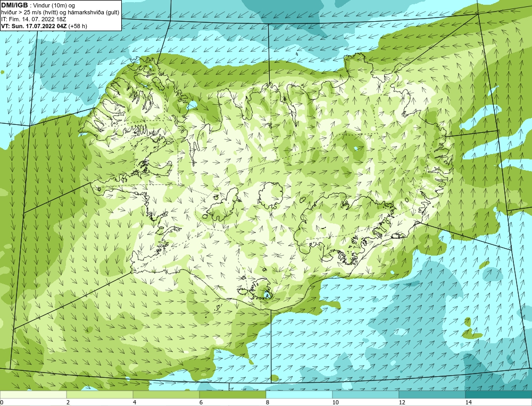Click the '(+58 h)' forecast offset text
This screenshot has width=532, height=406.
pyautogui.click(x=78, y=26)
